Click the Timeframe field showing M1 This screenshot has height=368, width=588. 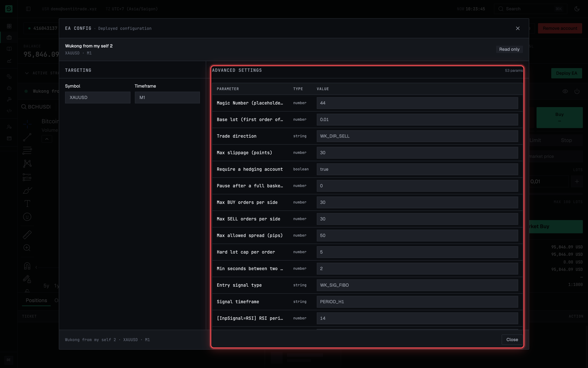coord(167,97)
